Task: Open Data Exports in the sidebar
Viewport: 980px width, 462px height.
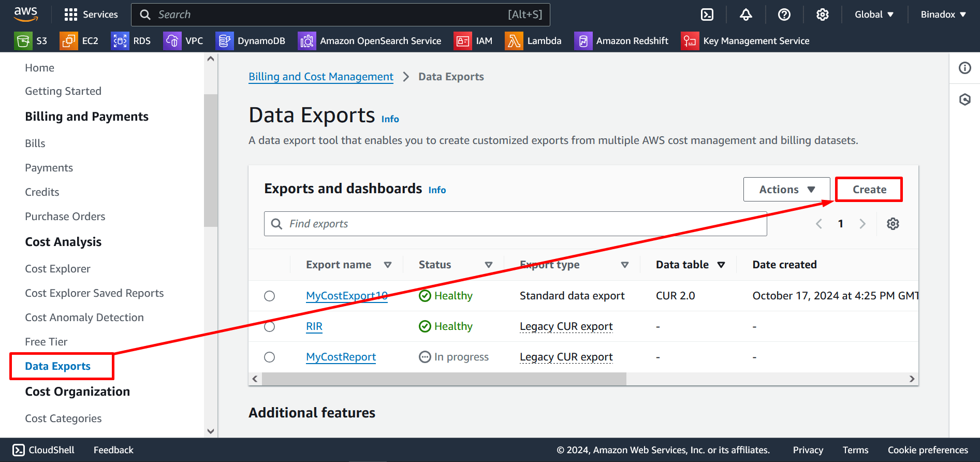Action: coord(57,366)
